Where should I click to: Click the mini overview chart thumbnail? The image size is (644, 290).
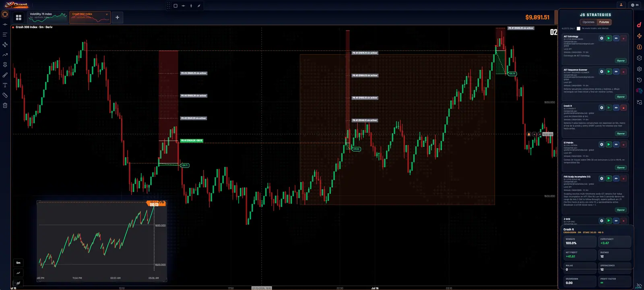[101, 241]
